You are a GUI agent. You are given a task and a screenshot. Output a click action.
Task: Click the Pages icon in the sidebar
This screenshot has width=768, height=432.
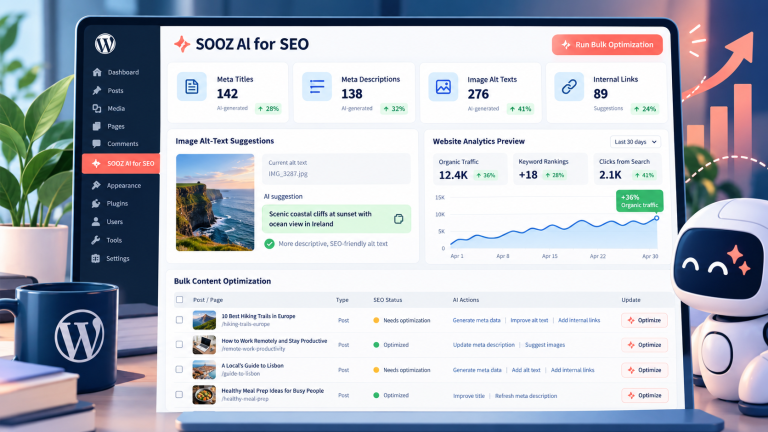(x=96, y=126)
